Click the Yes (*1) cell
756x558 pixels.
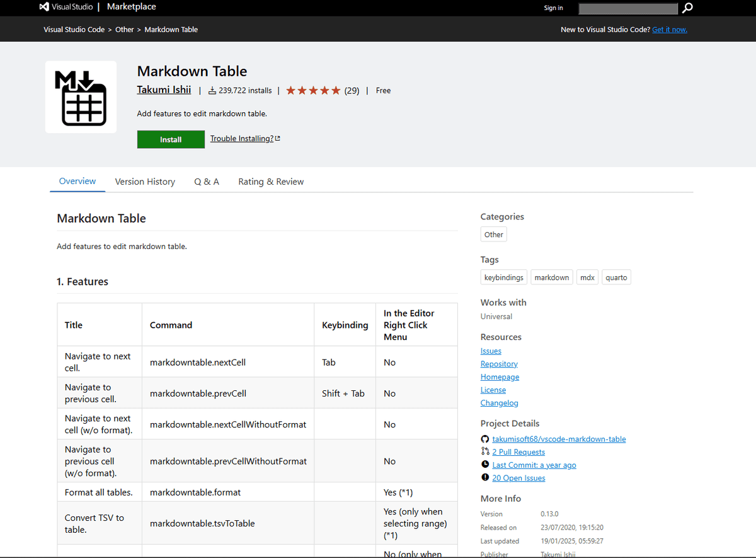pyautogui.click(x=416, y=492)
